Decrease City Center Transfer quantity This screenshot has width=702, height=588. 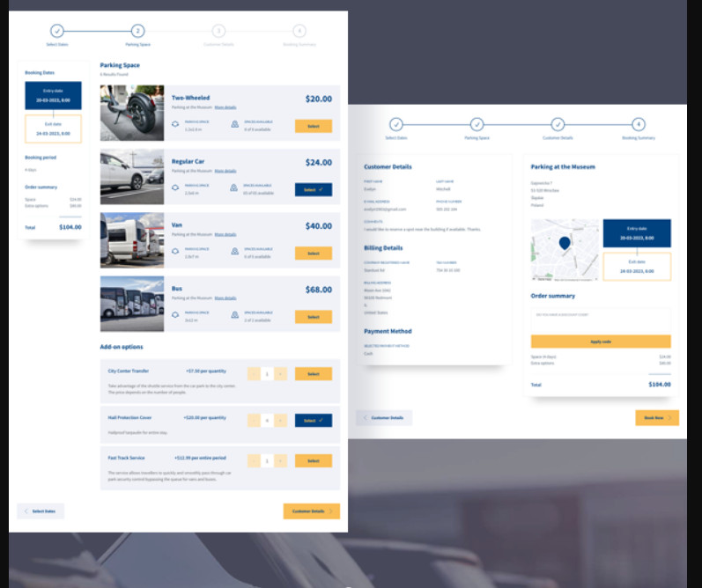(254, 373)
